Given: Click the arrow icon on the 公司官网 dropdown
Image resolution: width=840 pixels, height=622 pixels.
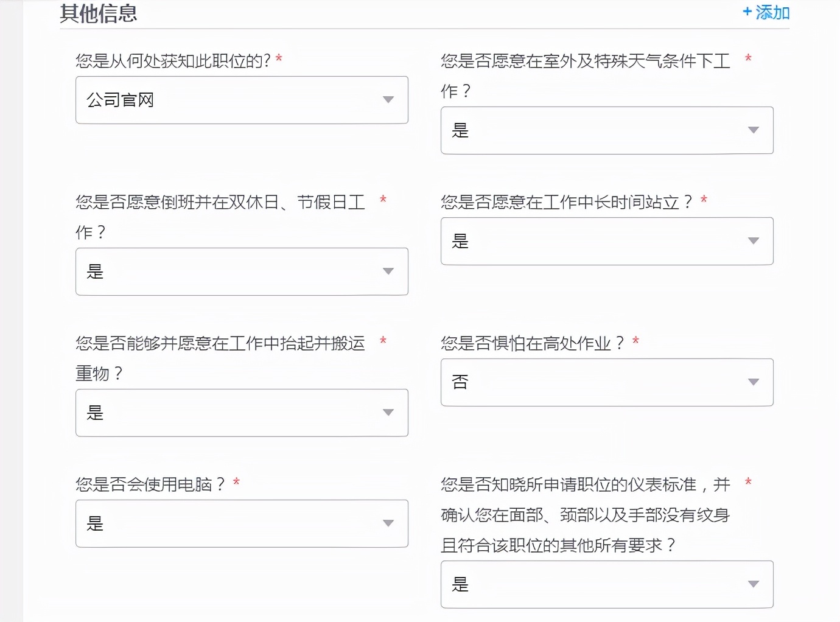Looking at the screenshot, I should click(388, 100).
